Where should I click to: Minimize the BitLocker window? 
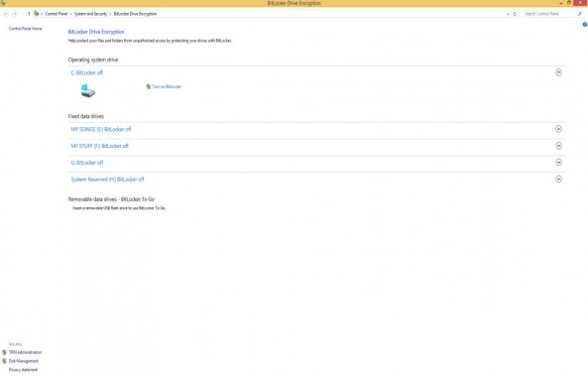pos(561,3)
